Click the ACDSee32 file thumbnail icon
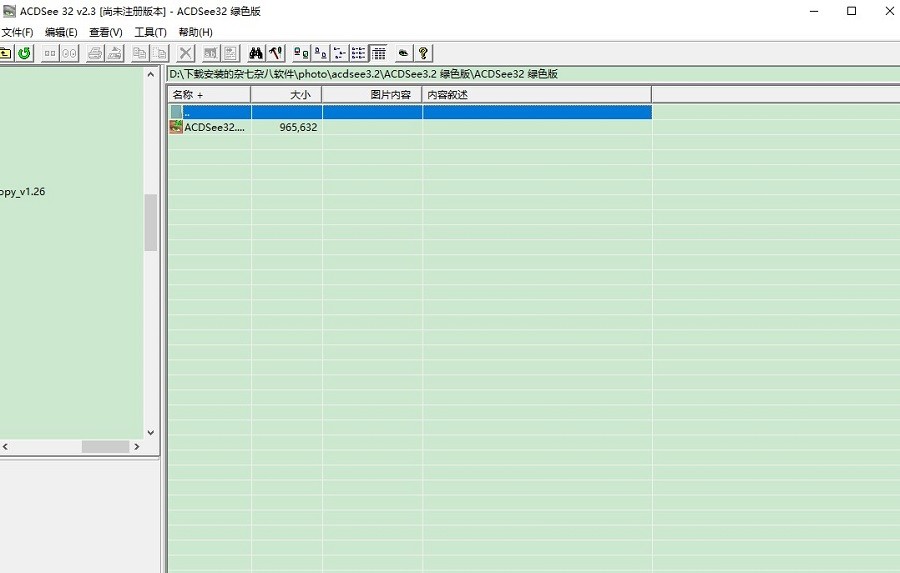This screenshot has height=573, width=900. pos(176,127)
